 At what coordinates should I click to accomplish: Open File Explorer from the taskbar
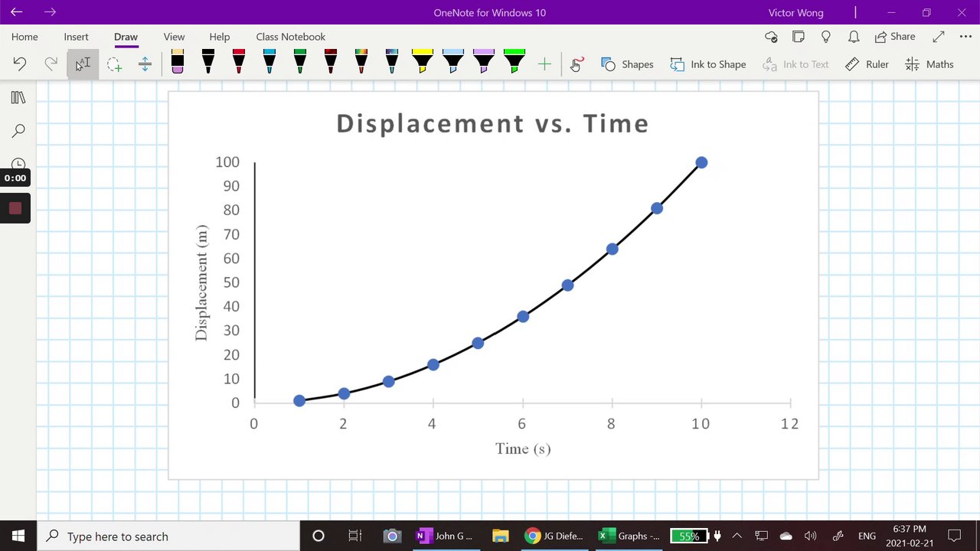501,536
